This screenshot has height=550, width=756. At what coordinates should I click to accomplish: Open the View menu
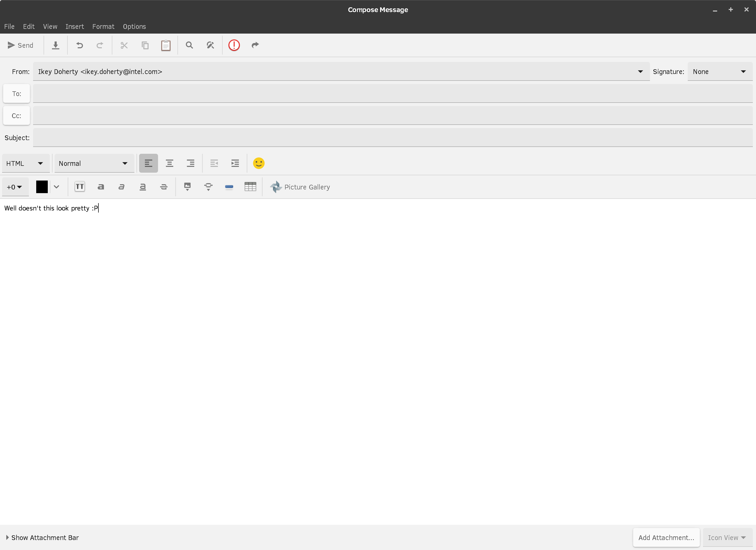click(50, 27)
